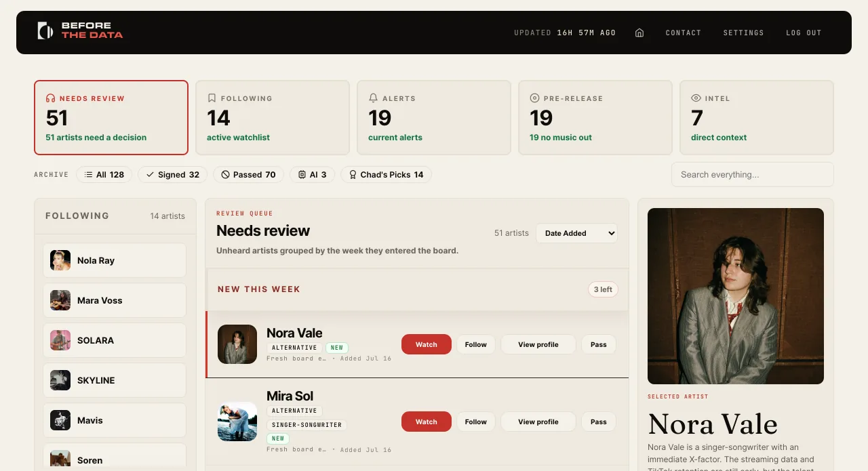868x471 pixels.
Task: Filter archive by All 128
Action: (104, 175)
